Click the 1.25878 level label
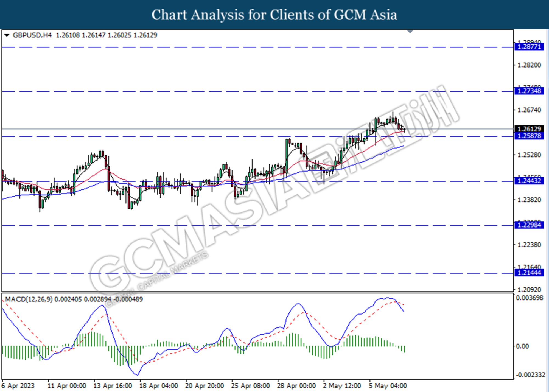549x392 pixels. 529,136
